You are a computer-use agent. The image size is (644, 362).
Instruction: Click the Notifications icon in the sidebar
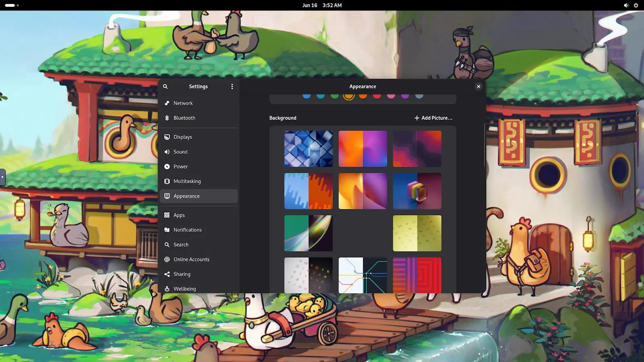pyautogui.click(x=167, y=230)
